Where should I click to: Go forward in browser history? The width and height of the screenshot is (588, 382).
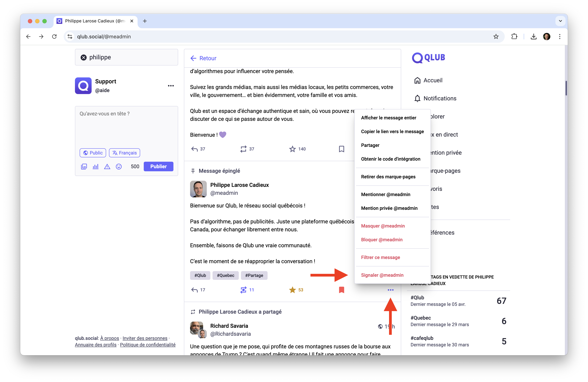(41, 37)
